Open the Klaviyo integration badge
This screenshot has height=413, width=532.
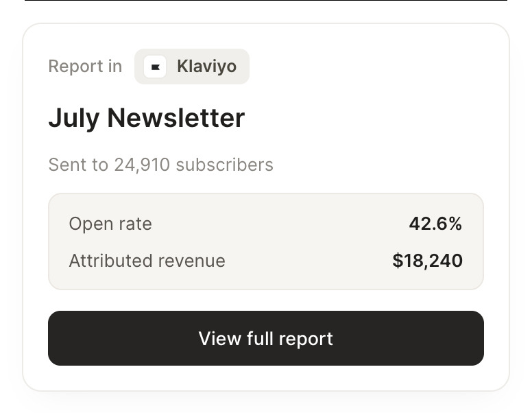(192, 67)
